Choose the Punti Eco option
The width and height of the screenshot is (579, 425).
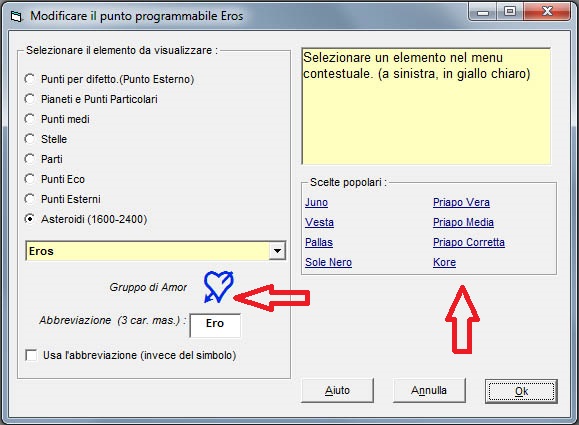(30, 179)
